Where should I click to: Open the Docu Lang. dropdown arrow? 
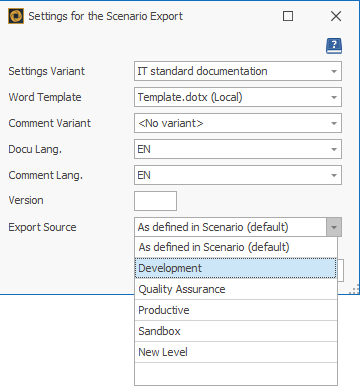pyautogui.click(x=334, y=149)
